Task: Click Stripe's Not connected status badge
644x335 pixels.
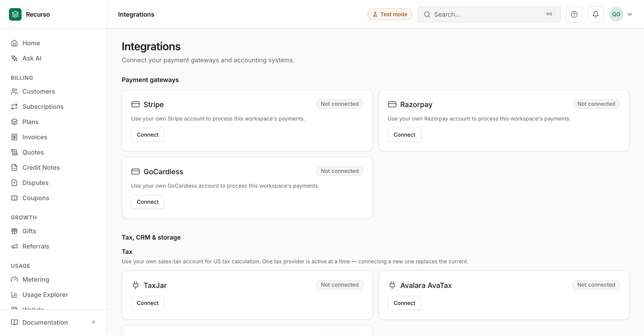Action: (339, 104)
